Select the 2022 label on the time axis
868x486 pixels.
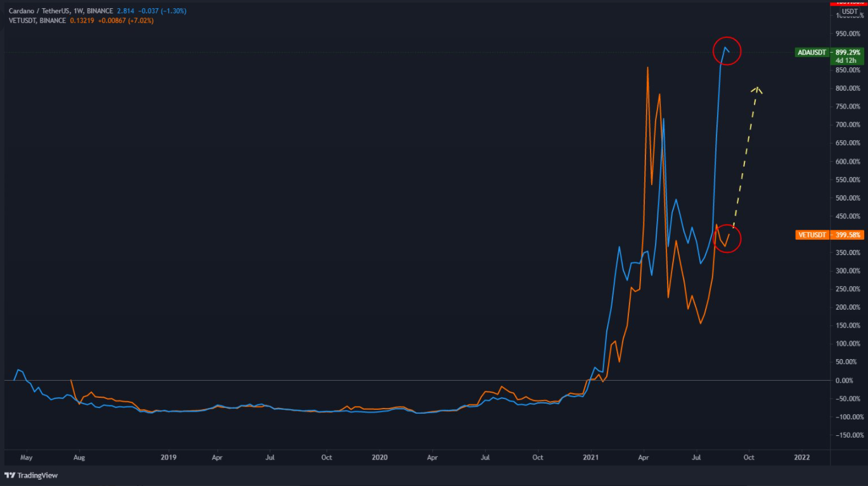802,457
